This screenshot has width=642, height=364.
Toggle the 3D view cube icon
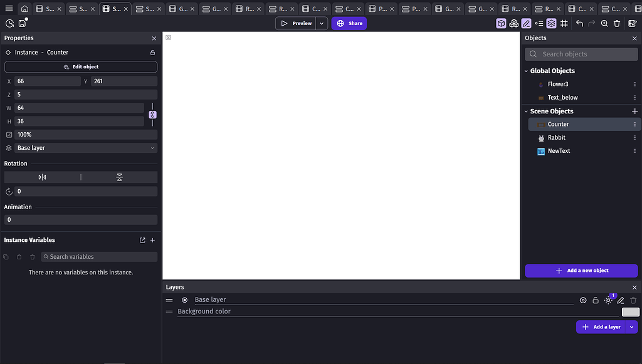502,23
